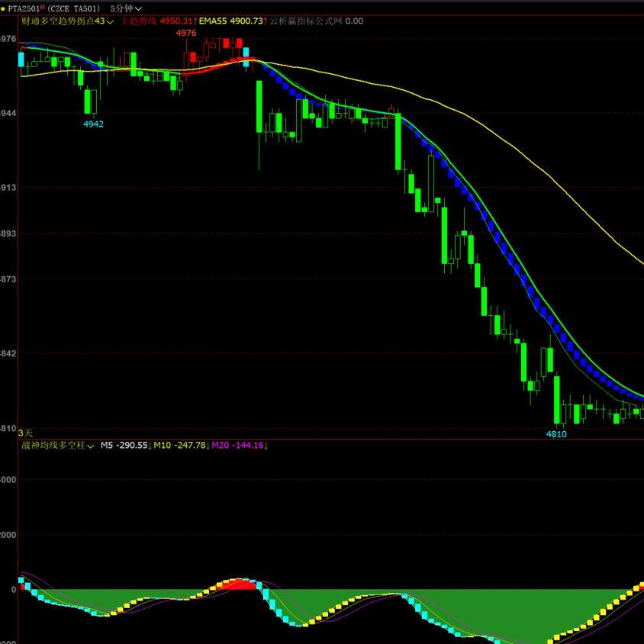
Task: Click the 4976 high price marker
Action: (x=186, y=34)
